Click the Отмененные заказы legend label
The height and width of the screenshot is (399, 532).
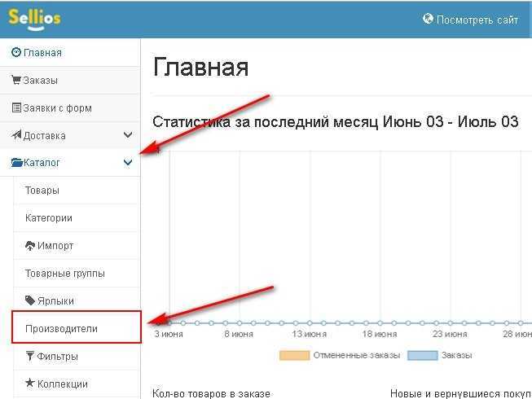pyautogui.click(x=357, y=355)
